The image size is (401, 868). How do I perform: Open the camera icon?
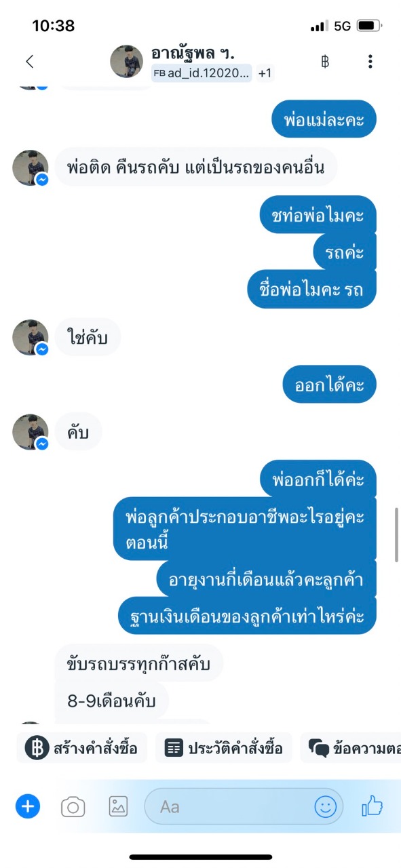point(73,806)
